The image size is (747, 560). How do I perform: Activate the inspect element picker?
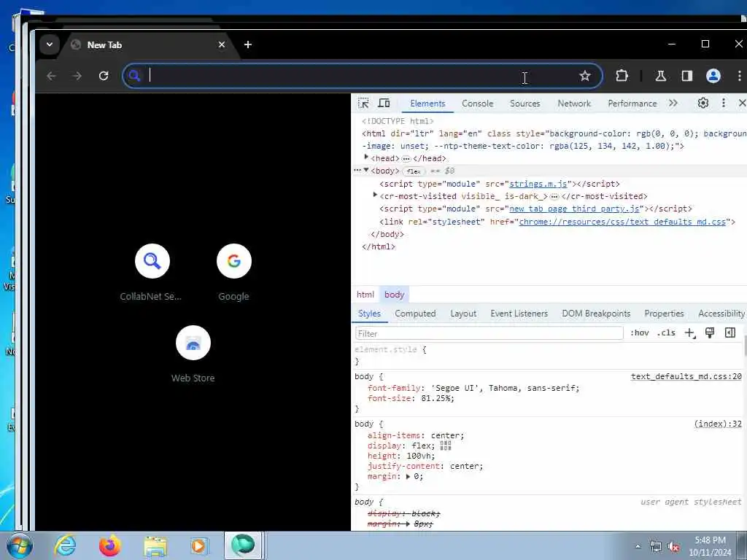pyautogui.click(x=363, y=104)
